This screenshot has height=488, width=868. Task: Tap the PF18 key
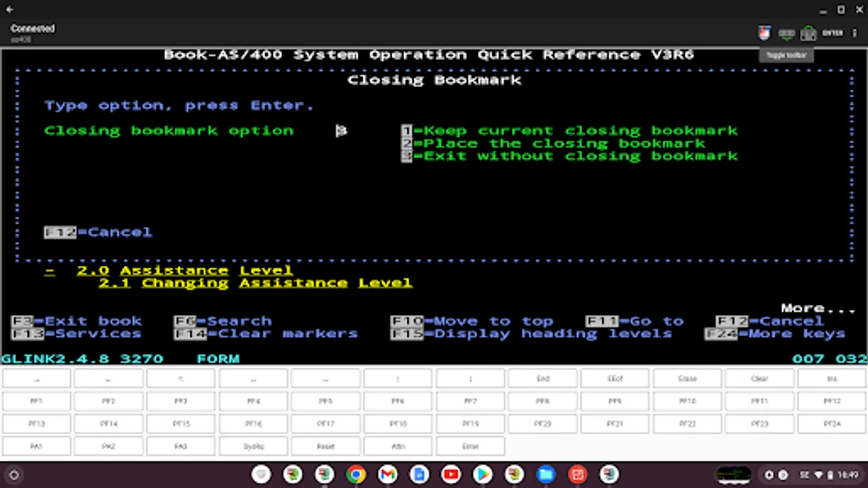pos(398,423)
